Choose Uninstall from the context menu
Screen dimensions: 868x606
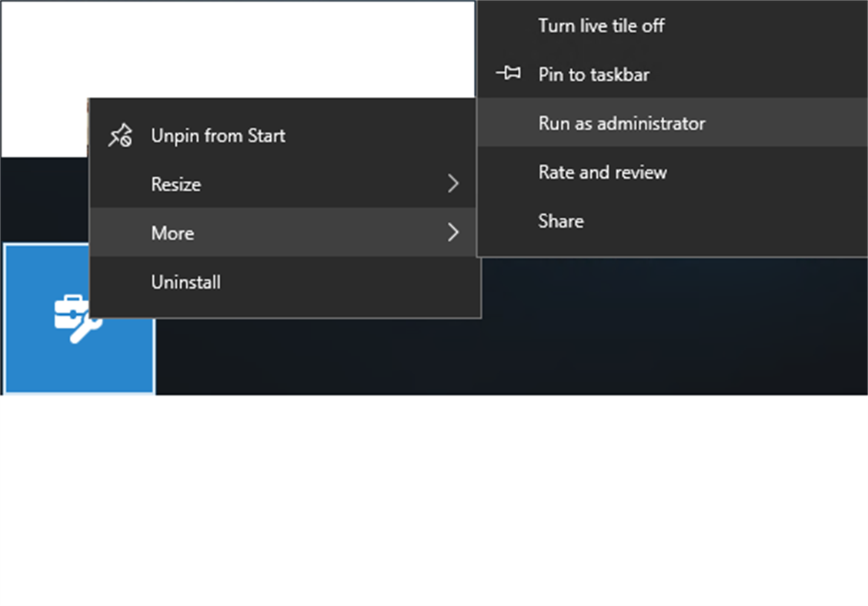coord(185,282)
